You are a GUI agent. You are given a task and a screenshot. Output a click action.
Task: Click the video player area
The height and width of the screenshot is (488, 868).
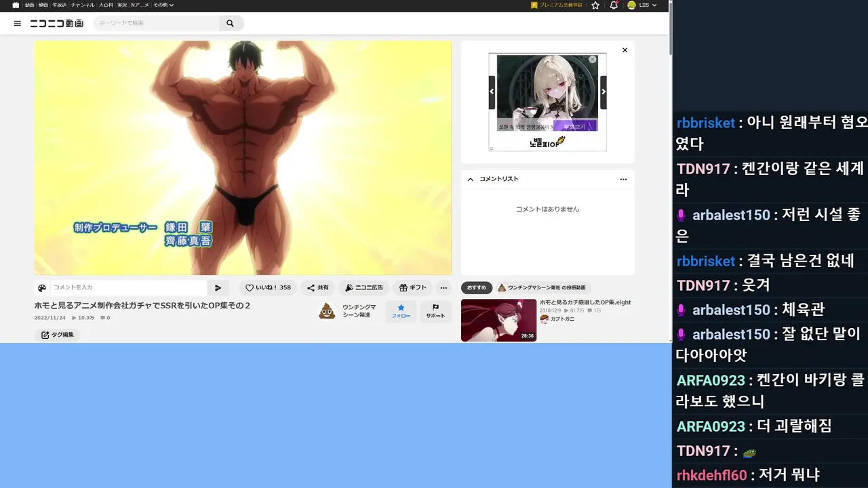tap(243, 158)
